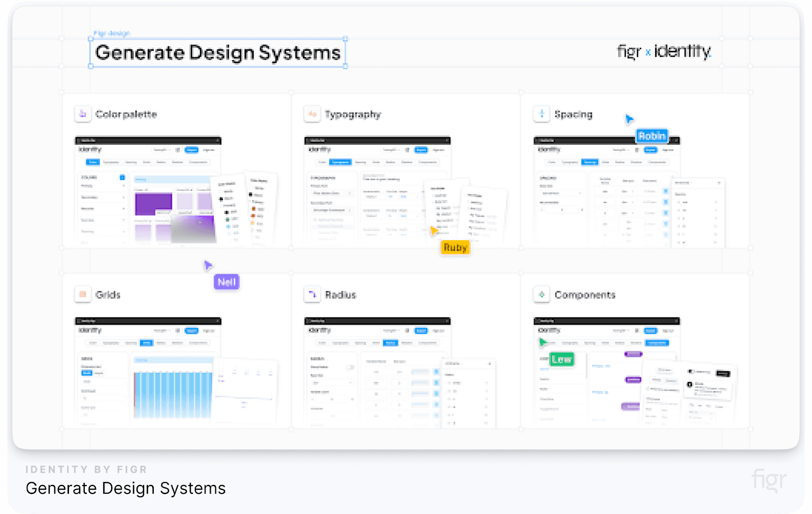This screenshot has width=812, height=514.
Task: Select the Typography section icon
Action: click(x=312, y=114)
